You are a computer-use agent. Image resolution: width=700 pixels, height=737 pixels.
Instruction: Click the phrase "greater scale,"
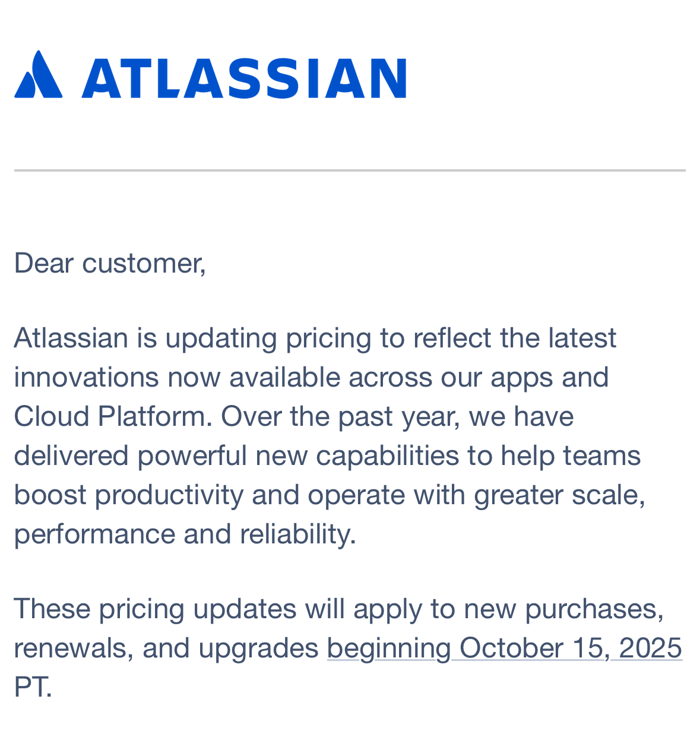coord(560,495)
